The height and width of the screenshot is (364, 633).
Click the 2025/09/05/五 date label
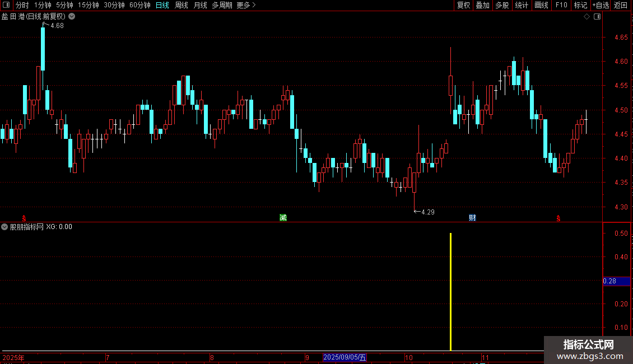coord(345,357)
